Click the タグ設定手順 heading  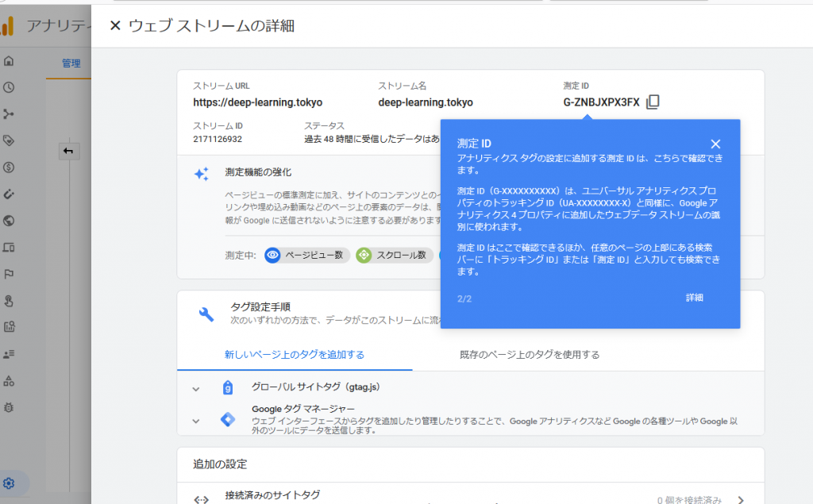(x=260, y=307)
